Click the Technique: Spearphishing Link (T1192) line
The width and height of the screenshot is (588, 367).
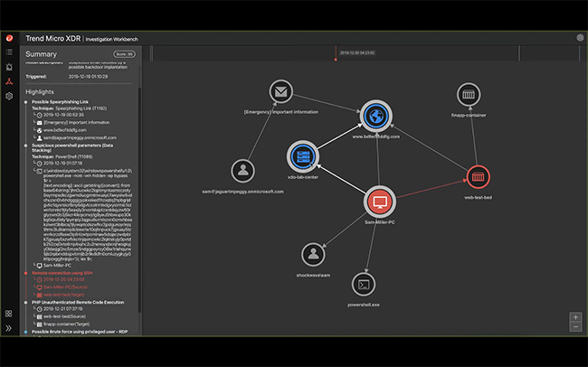70,108
